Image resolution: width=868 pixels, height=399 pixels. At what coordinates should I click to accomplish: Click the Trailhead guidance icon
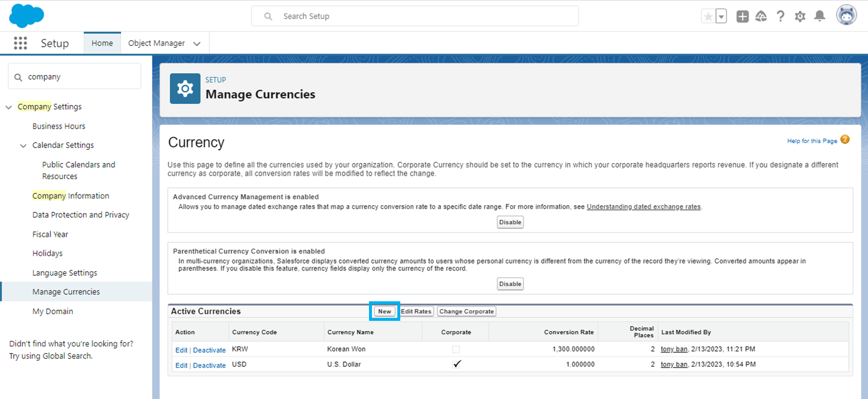pyautogui.click(x=761, y=17)
